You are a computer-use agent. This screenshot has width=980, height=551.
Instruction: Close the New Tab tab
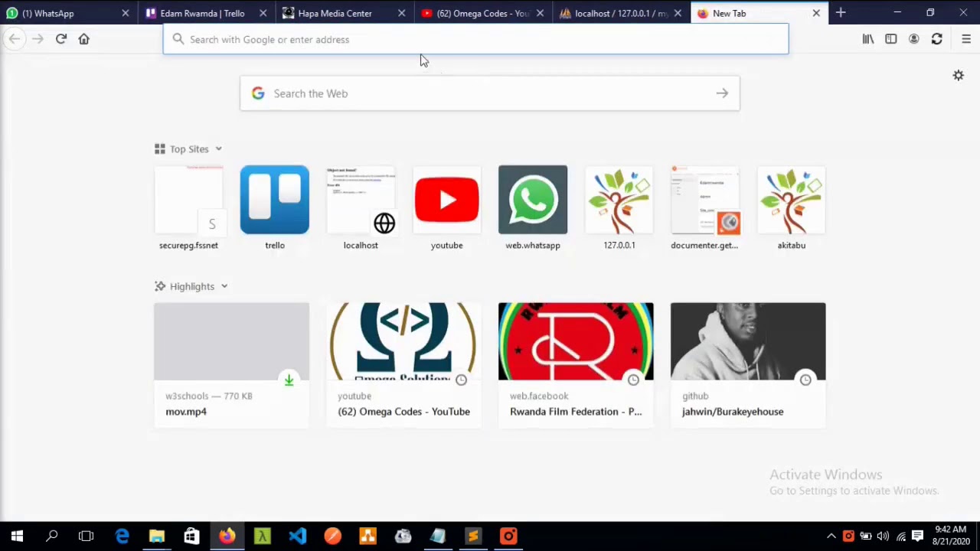816,13
